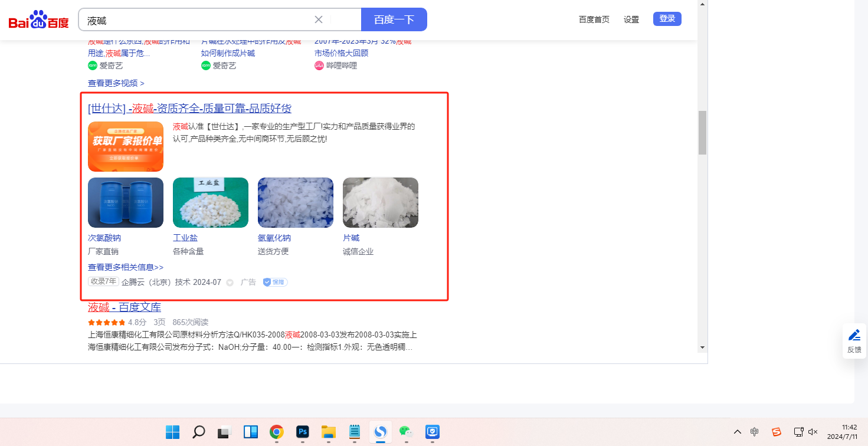Screen dimensions: 868x446
Task: Click the 厂家直销 caption
Action: click(103, 251)
